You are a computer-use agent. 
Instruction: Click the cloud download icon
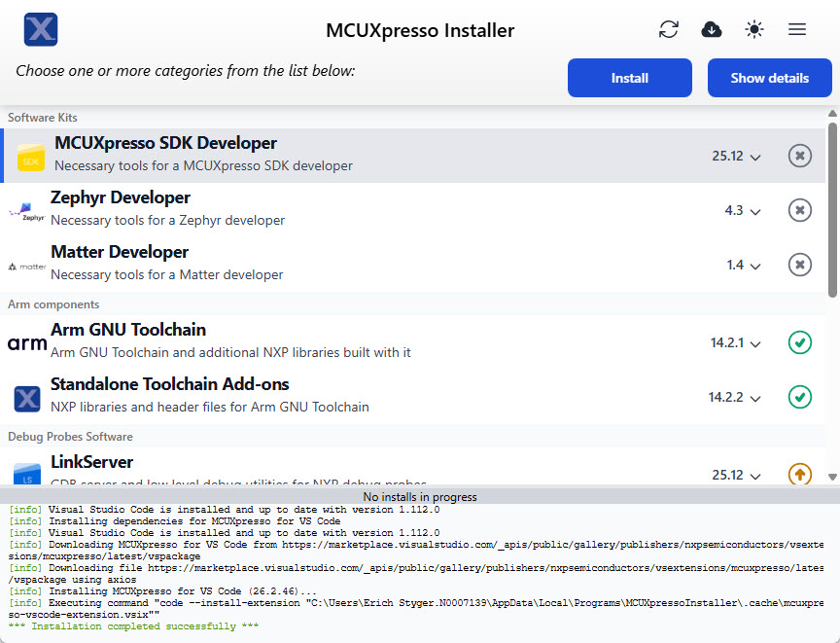tap(712, 30)
